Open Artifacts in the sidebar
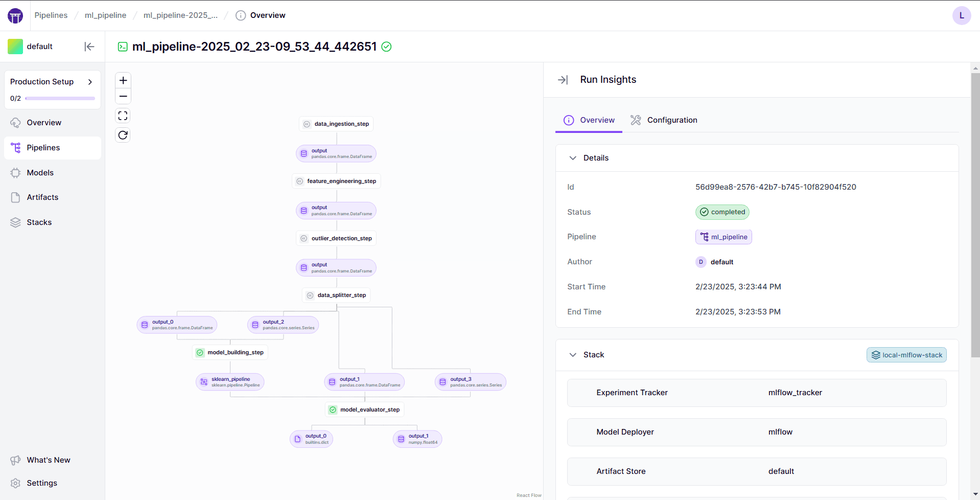The image size is (980, 500). click(x=42, y=197)
